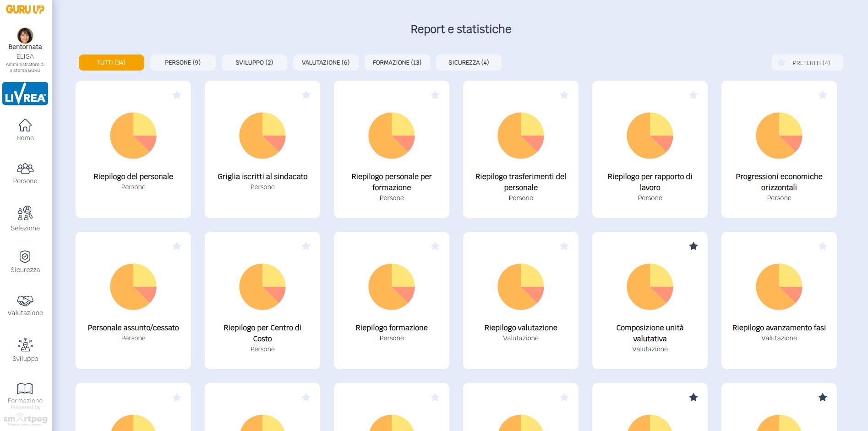The image size is (868, 431).
Task: Open the Home section in sidebar
Action: tap(25, 130)
